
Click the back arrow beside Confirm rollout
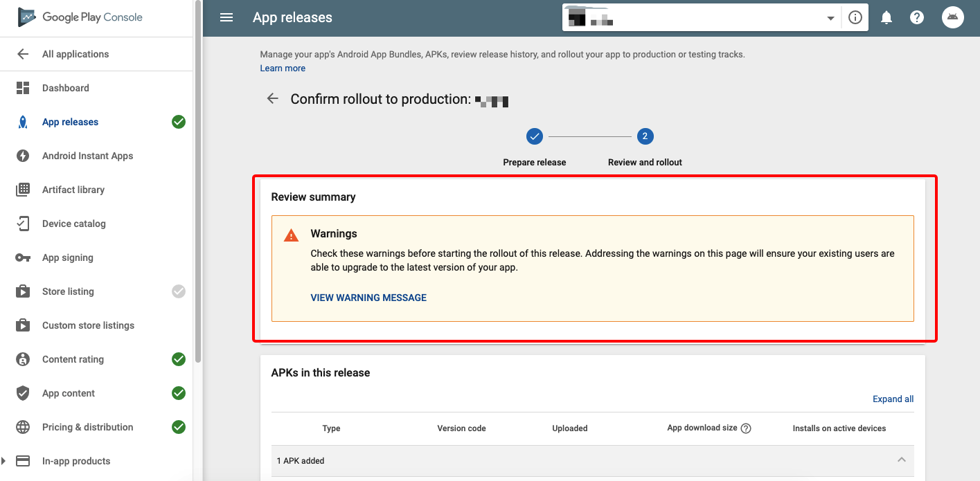pyautogui.click(x=273, y=99)
